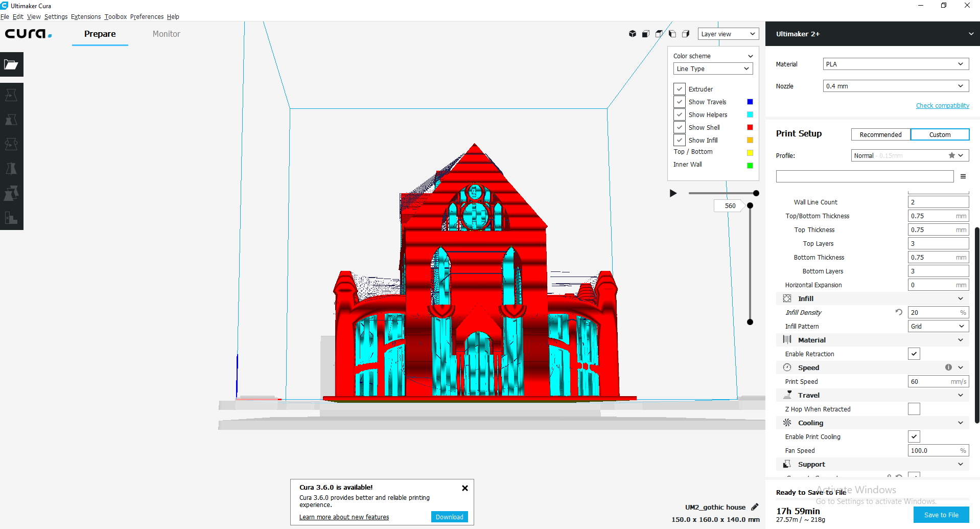Image resolution: width=980 pixels, height=529 pixels.
Task: Switch to the 3D isometric camera view icon
Action: tap(632, 34)
